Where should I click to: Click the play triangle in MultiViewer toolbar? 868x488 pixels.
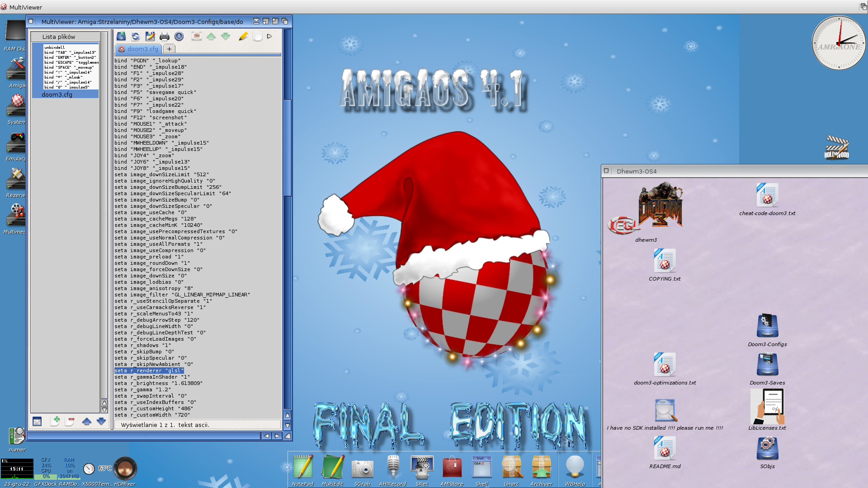269,36
